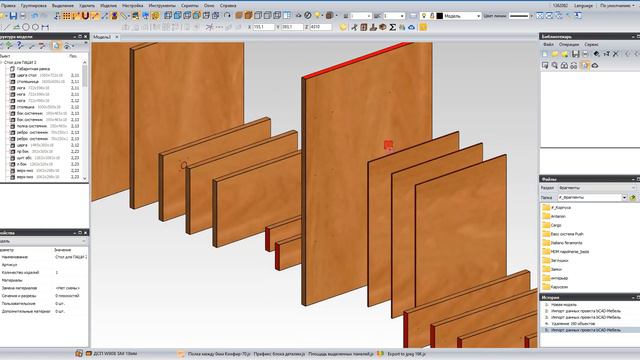
Task: Select the Замки folder in Файлы
Action: point(556,269)
